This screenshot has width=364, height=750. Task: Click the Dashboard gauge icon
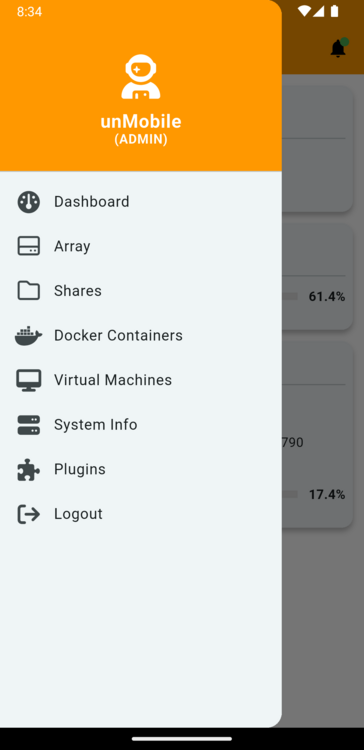pyautogui.click(x=29, y=202)
